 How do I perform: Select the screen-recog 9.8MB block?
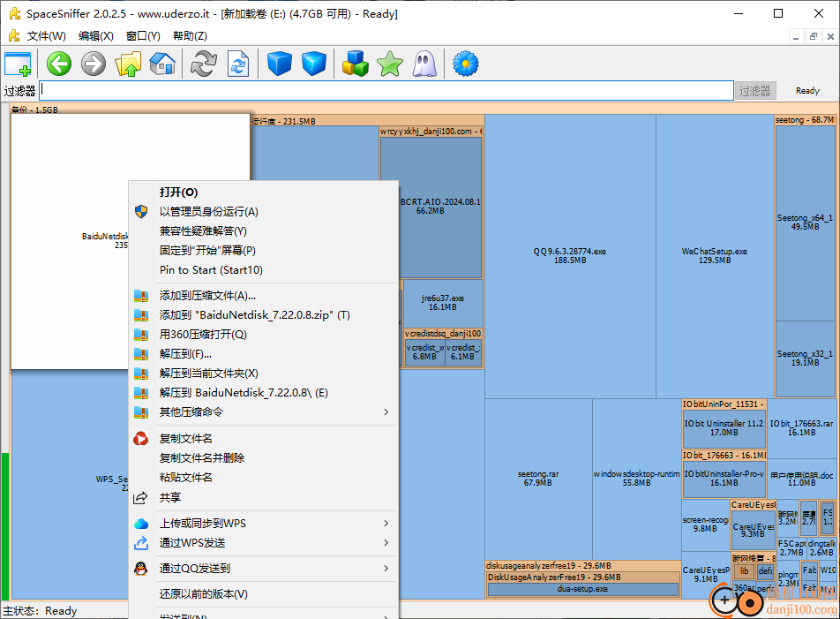[x=706, y=525]
